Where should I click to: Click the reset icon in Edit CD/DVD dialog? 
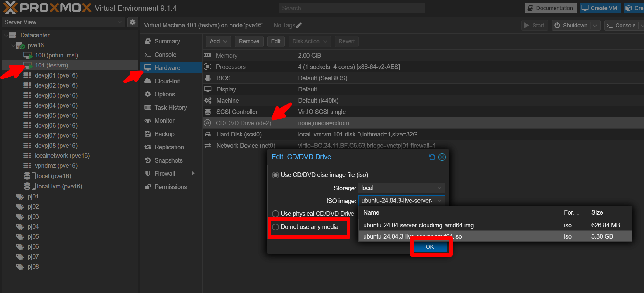(432, 157)
